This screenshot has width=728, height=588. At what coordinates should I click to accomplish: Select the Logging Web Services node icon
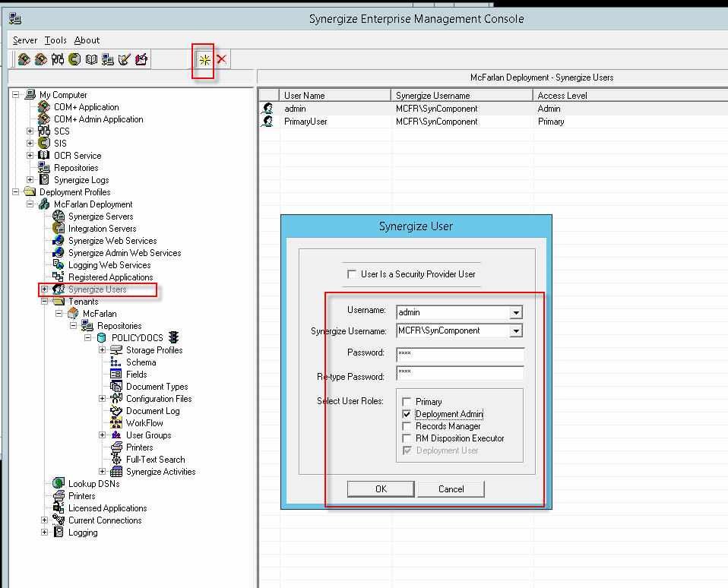59,264
